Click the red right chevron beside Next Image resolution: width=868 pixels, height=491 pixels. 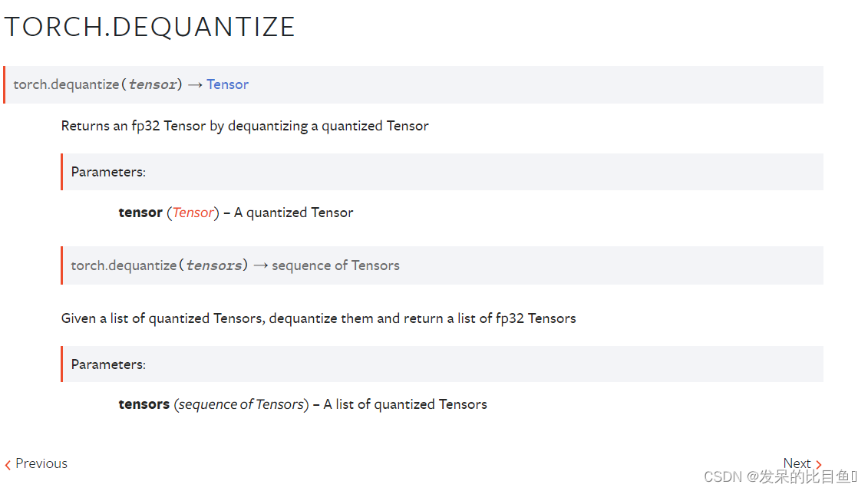point(819,465)
